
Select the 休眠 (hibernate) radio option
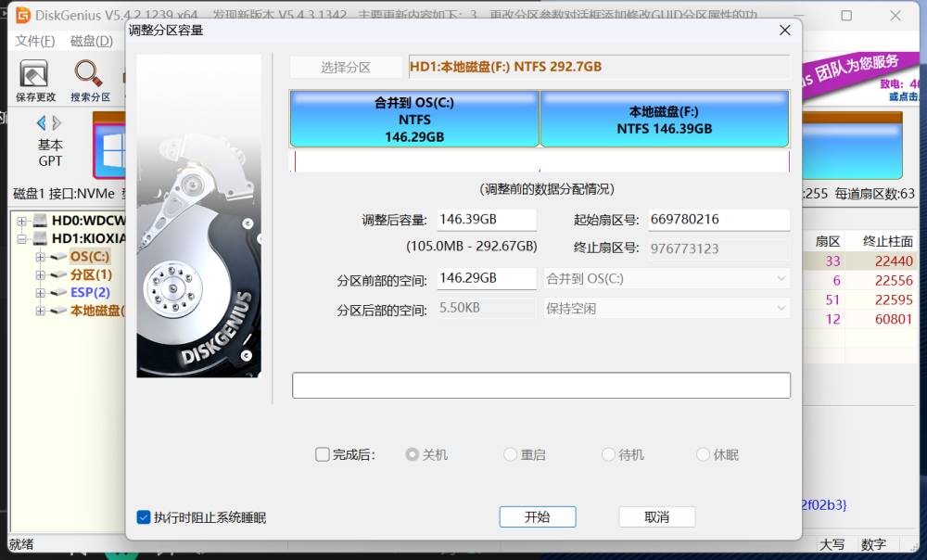[x=703, y=454]
